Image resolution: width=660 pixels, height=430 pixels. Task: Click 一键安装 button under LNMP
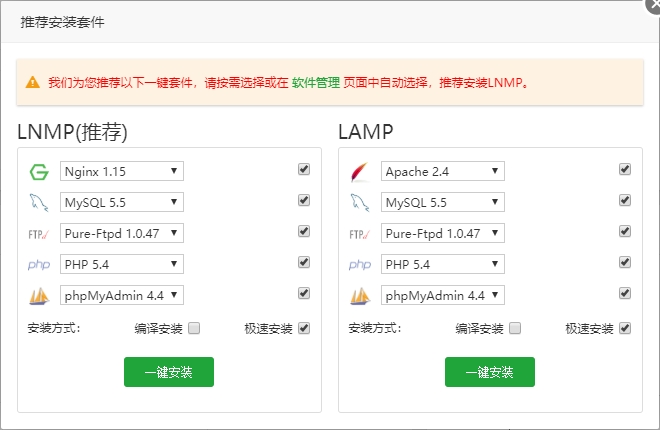pos(169,372)
